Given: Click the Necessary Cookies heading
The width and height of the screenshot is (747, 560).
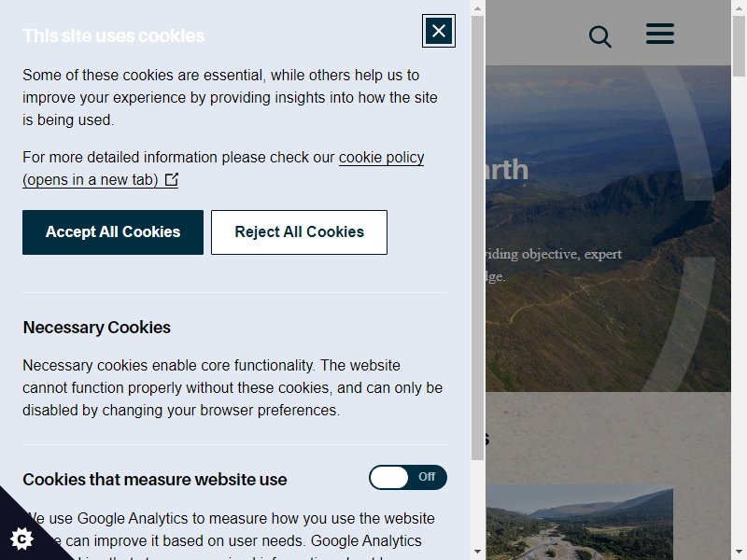Looking at the screenshot, I should click(97, 328).
